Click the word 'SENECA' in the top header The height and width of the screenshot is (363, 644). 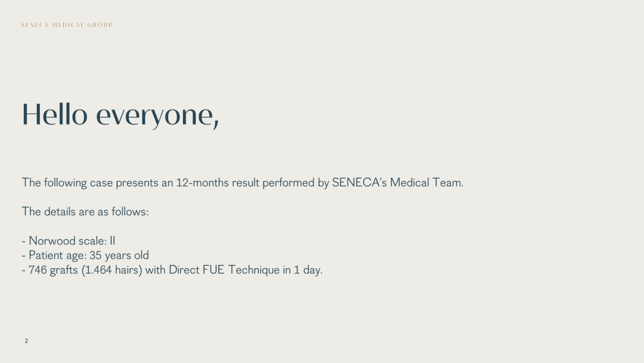35,25
